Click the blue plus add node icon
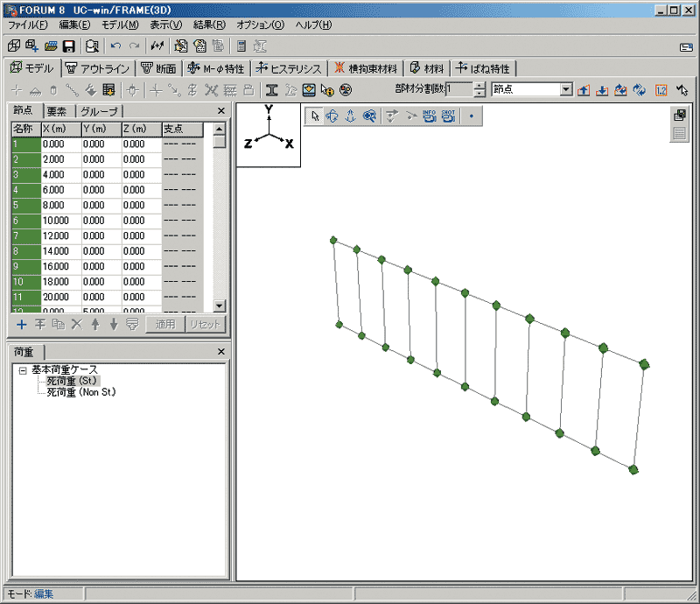This screenshot has height=604, width=700. pos(22,324)
